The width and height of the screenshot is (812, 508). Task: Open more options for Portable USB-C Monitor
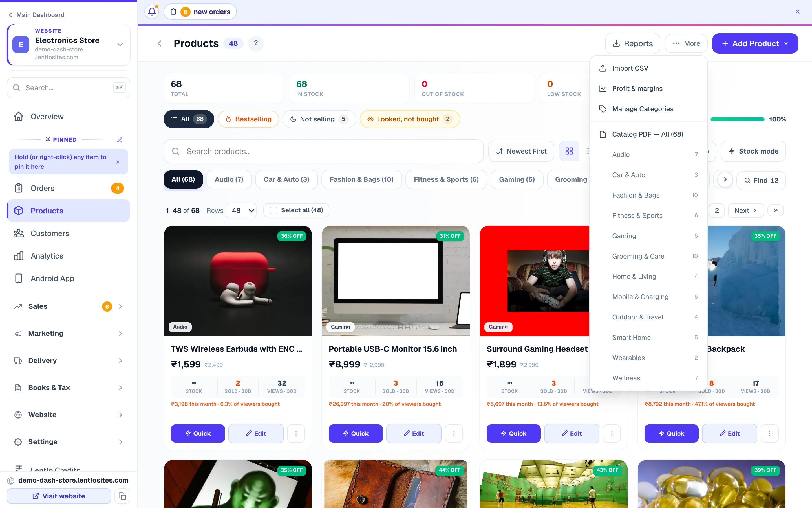pyautogui.click(x=454, y=433)
